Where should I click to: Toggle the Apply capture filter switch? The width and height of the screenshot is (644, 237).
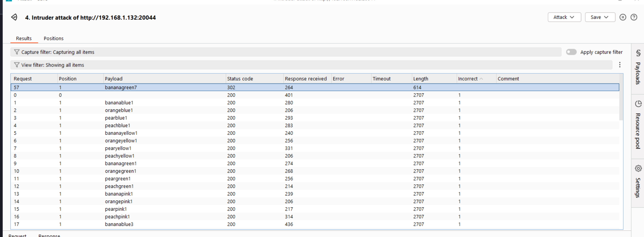pos(571,52)
